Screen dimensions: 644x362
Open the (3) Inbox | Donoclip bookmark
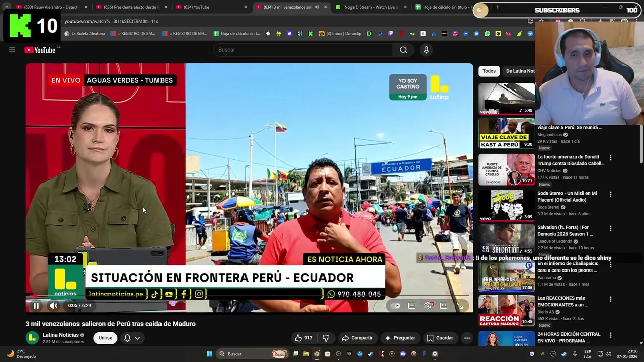click(340, 34)
